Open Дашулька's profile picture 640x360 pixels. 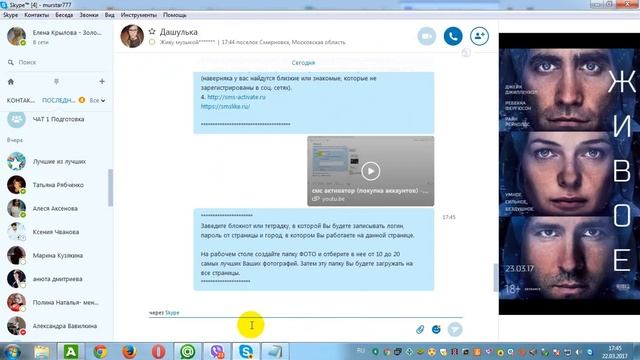(x=132, y=36)
